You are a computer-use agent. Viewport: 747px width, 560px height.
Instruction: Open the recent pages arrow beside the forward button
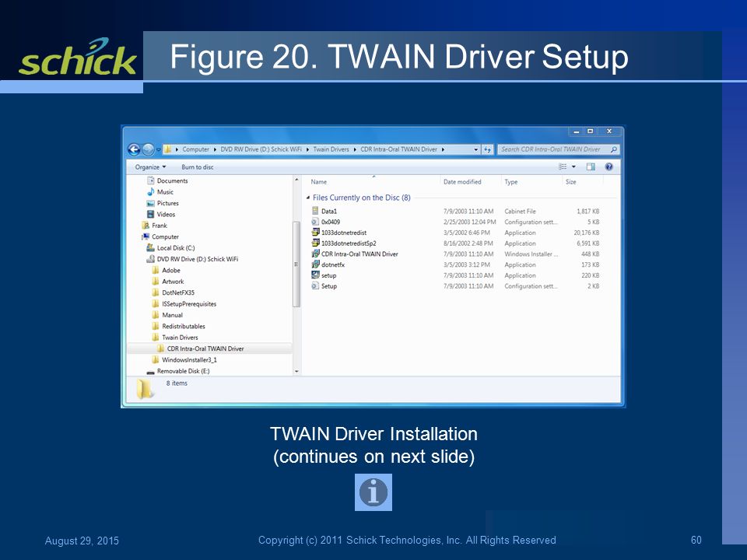[158, 149]
